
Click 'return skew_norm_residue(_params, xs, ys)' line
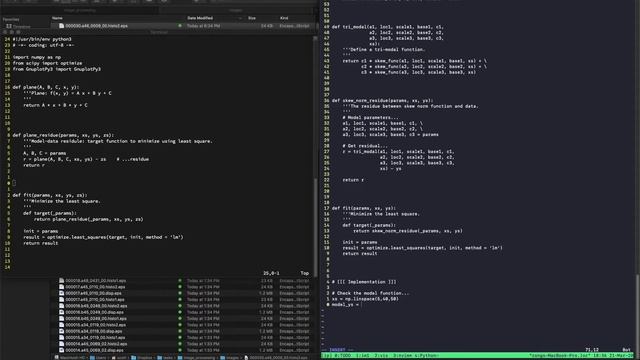(408, 231)
